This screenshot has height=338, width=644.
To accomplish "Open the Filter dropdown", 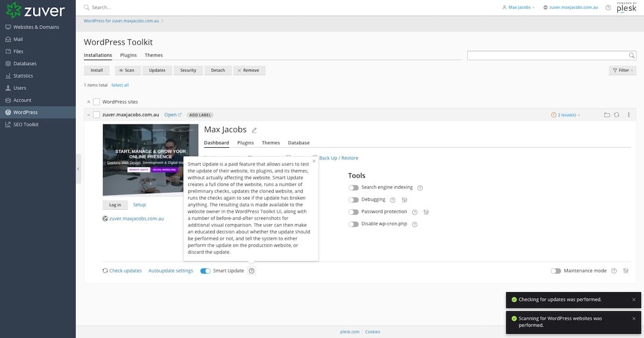I will click(x=623, y=70).
